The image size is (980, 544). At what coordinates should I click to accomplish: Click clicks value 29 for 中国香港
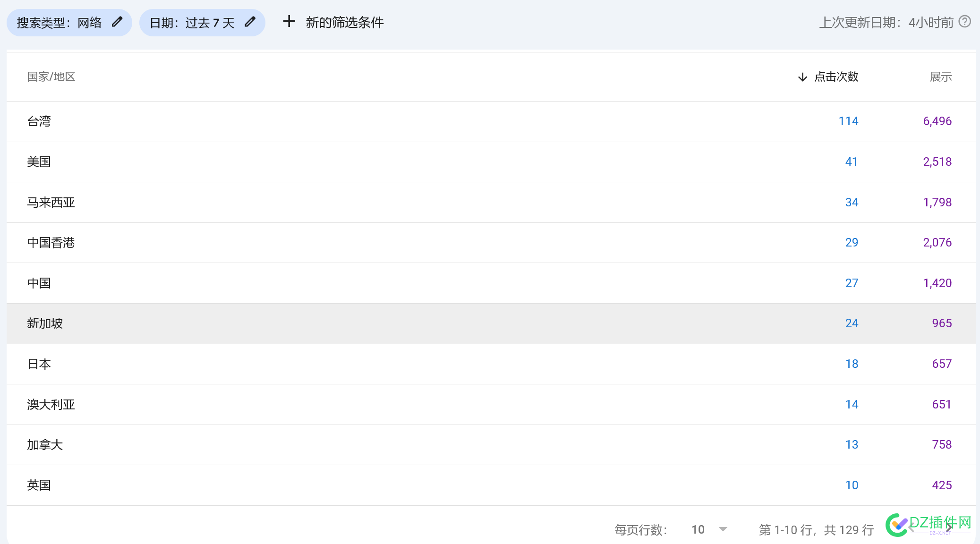pyautogui.click(x=852, y=243)
